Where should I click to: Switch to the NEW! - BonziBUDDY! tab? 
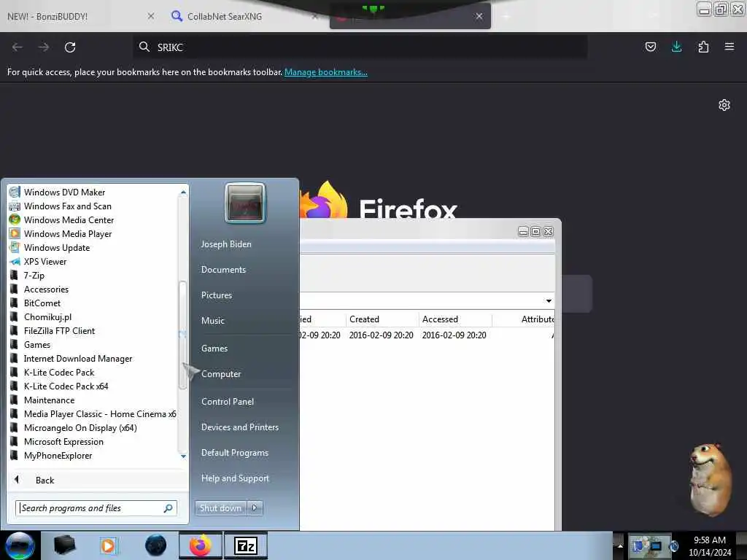click(x=47, y=17)
